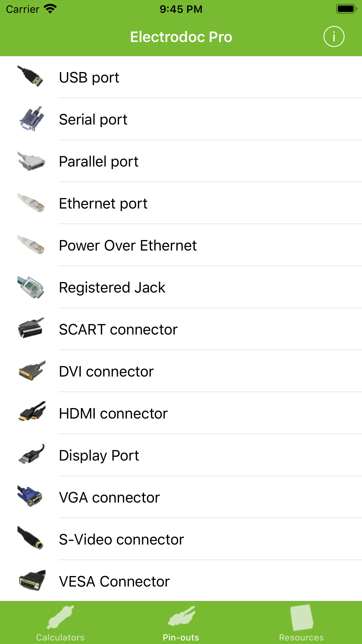This screenshot has width=362, height=644.
Task: Open the Registered Jack pin-out
Action: [x=181, y=288]
